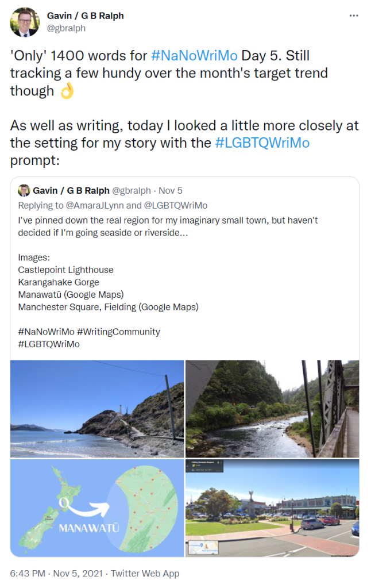This screenshot has width=371, height=588.
Task: Click the quoted tweet's small avatar
Action: click(24, 191)
